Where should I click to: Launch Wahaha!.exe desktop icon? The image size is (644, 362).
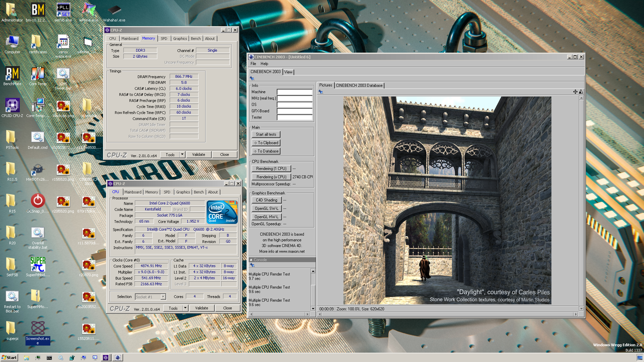[x=114, y=12]
